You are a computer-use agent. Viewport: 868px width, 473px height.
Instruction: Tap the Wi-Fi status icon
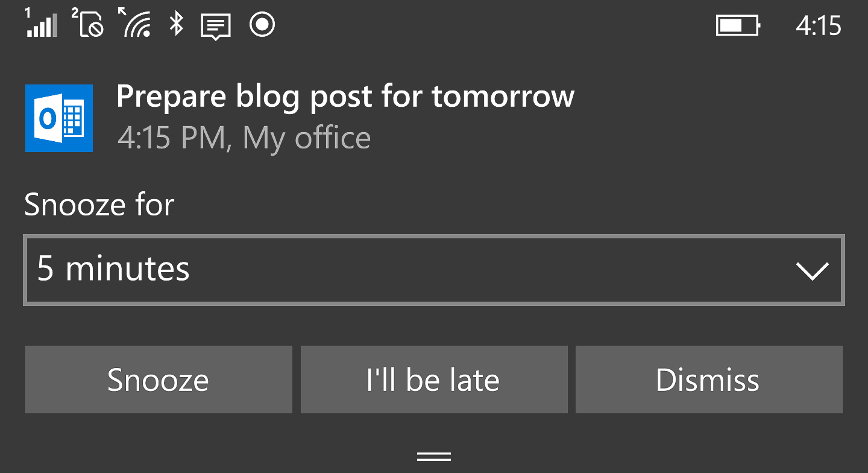(134, 23)
